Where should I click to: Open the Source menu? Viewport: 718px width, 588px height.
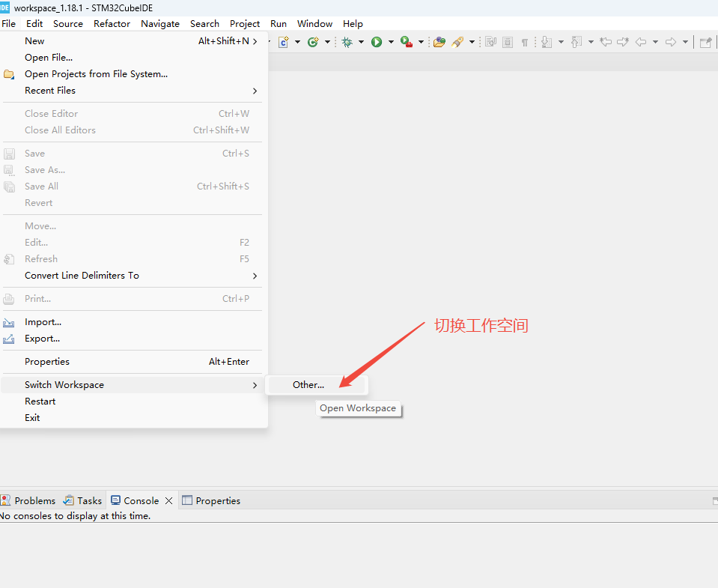[68, 24]
